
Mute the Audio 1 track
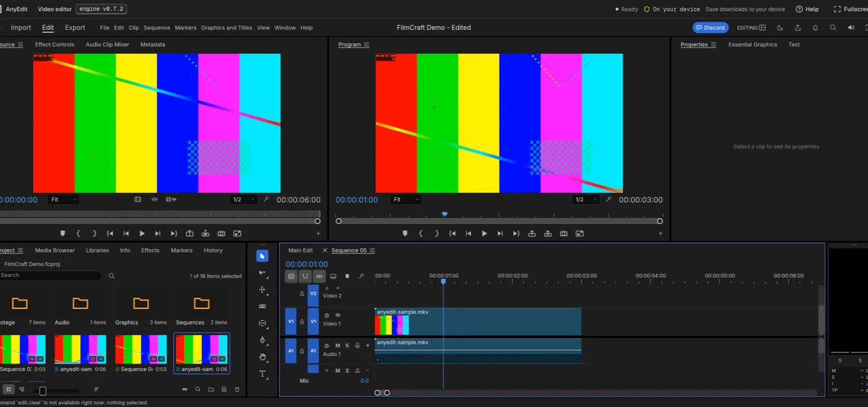(338, 346)
